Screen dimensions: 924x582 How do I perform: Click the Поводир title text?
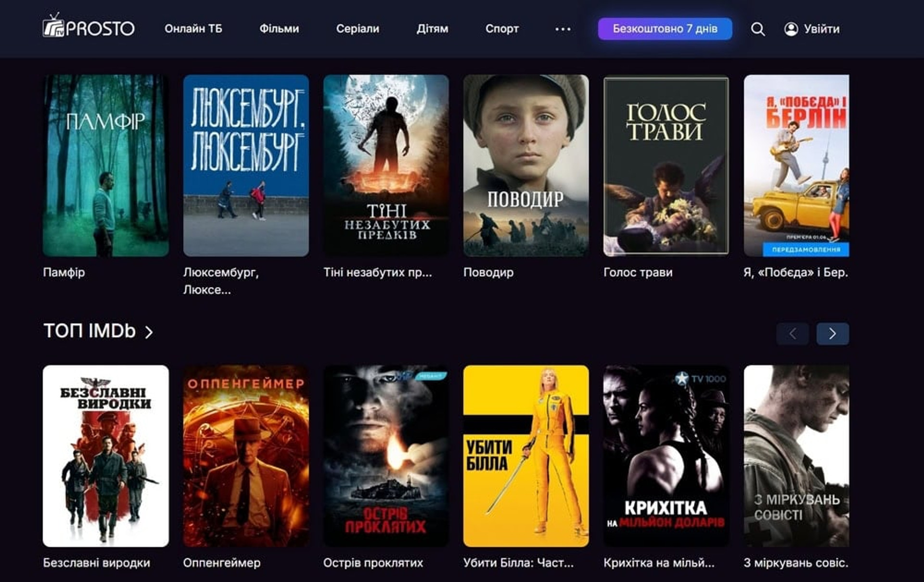(488, 273)
